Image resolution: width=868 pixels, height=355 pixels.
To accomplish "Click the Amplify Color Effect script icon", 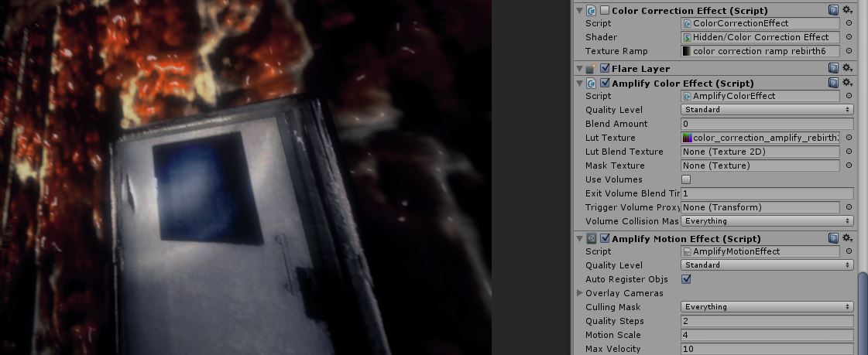I will point(592,84).
